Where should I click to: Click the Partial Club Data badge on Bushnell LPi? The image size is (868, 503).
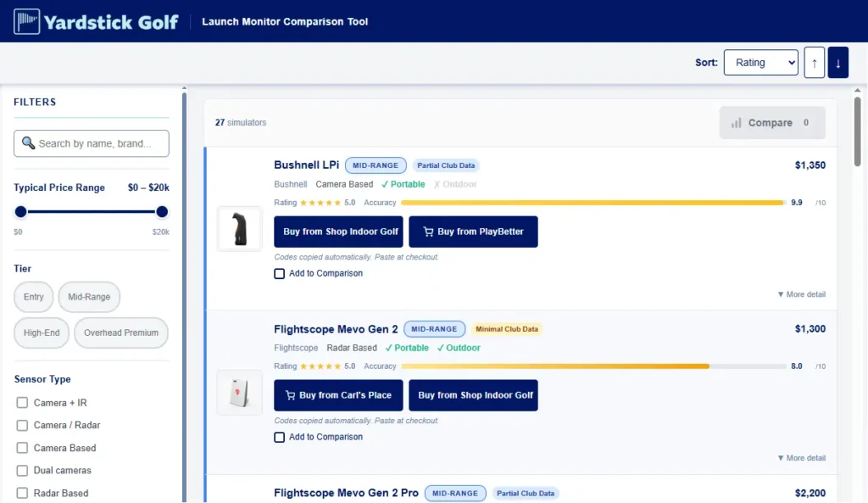[x=446, y=165]
